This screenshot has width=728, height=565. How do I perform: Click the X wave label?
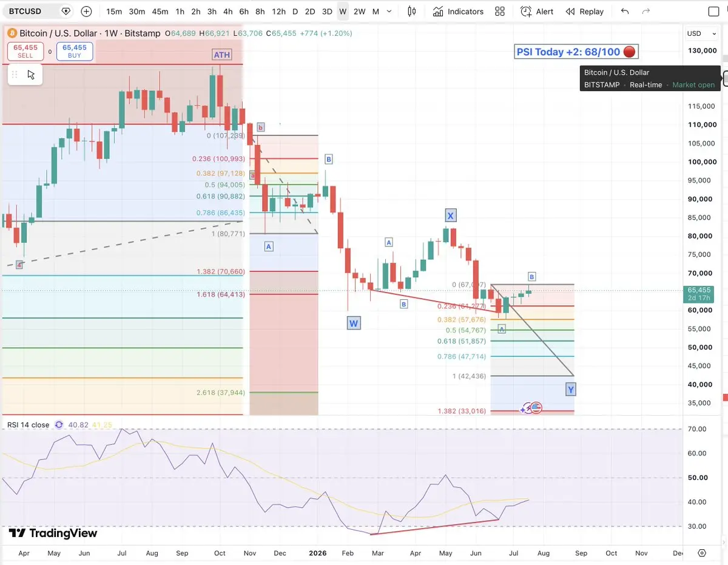450,215
